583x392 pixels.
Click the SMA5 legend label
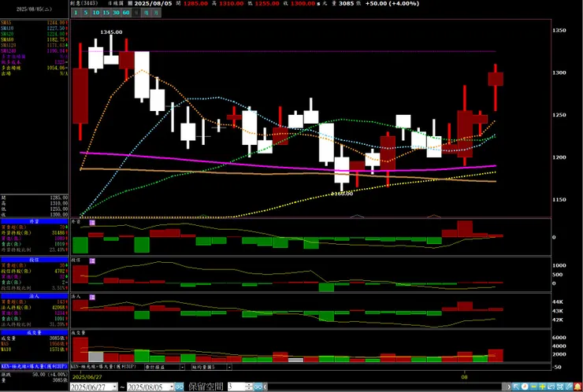coord(6,23)
